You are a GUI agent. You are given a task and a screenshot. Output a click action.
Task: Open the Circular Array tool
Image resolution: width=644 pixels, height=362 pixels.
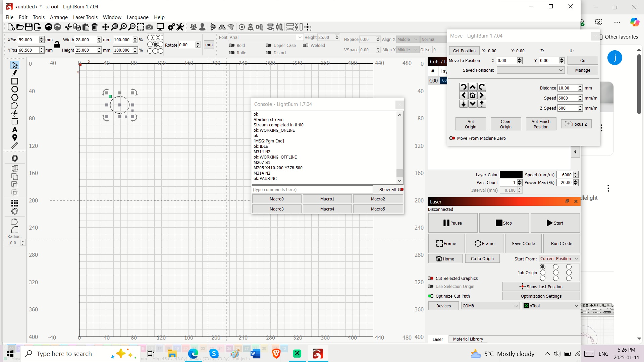15,211
